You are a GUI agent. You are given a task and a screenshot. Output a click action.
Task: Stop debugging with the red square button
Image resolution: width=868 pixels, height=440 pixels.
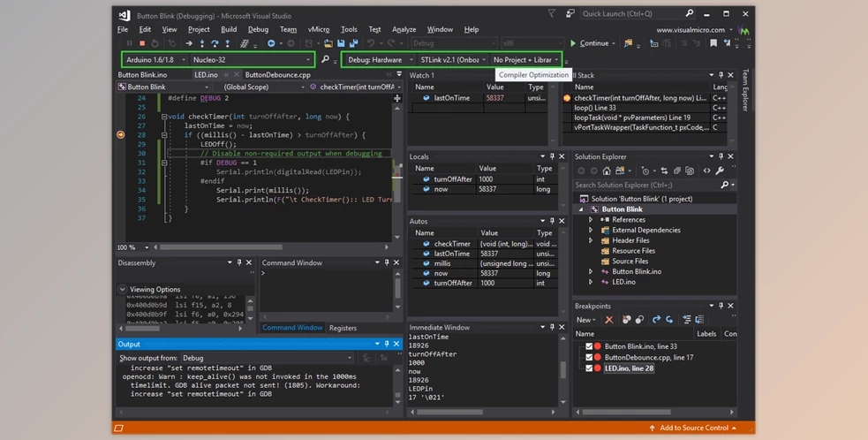tap(142, 43)
